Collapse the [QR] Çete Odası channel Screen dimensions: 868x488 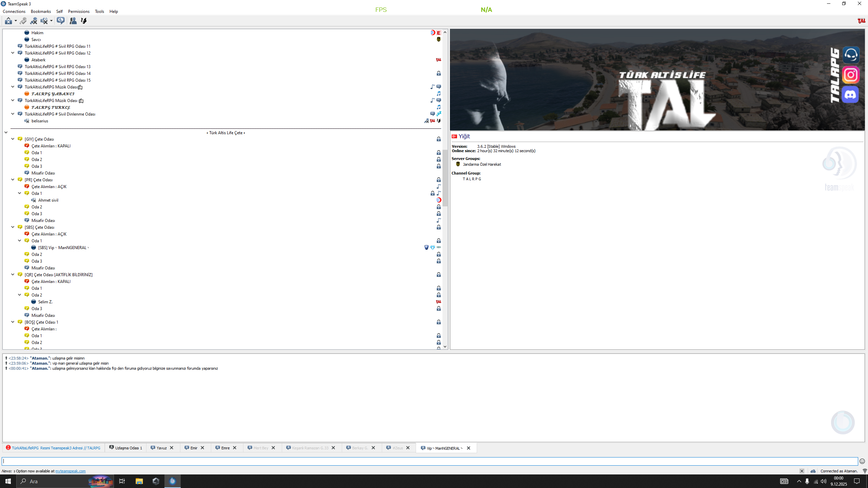click(x=13, y=274)
